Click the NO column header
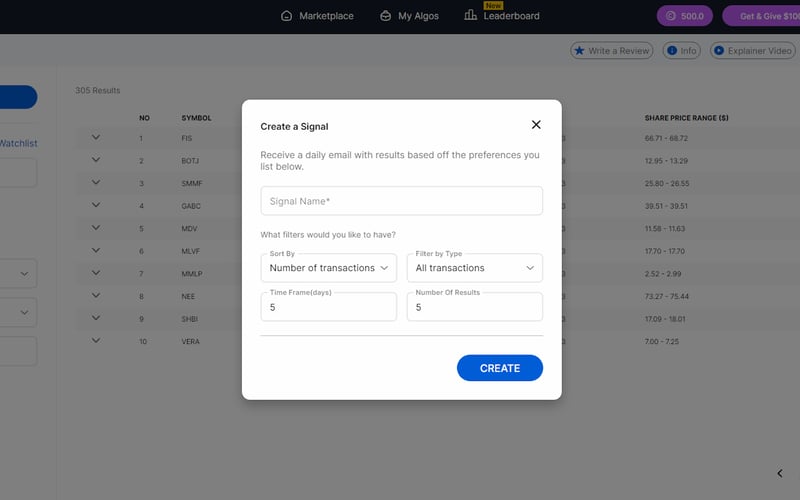The width and height of the screenshot is (800, 500). (x=144, y=118)
